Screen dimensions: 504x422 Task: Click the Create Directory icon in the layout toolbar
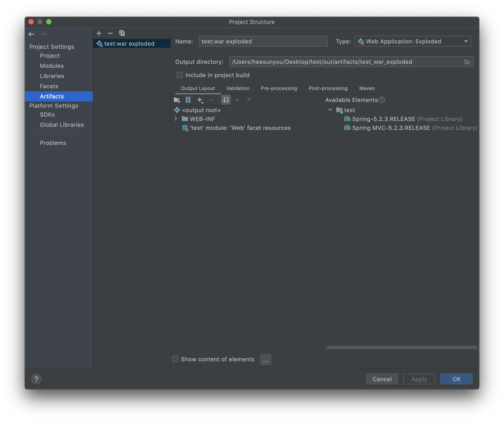(177, 100)
